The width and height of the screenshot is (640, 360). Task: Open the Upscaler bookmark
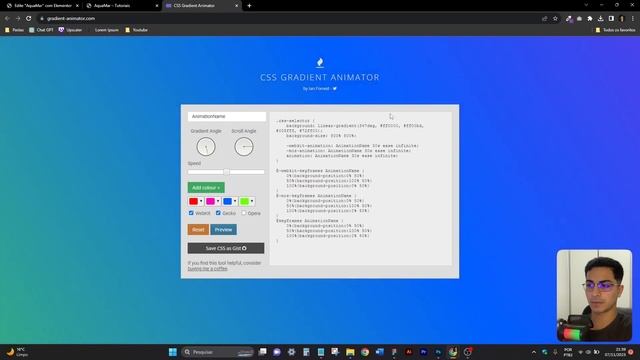(x=70, y=30)
